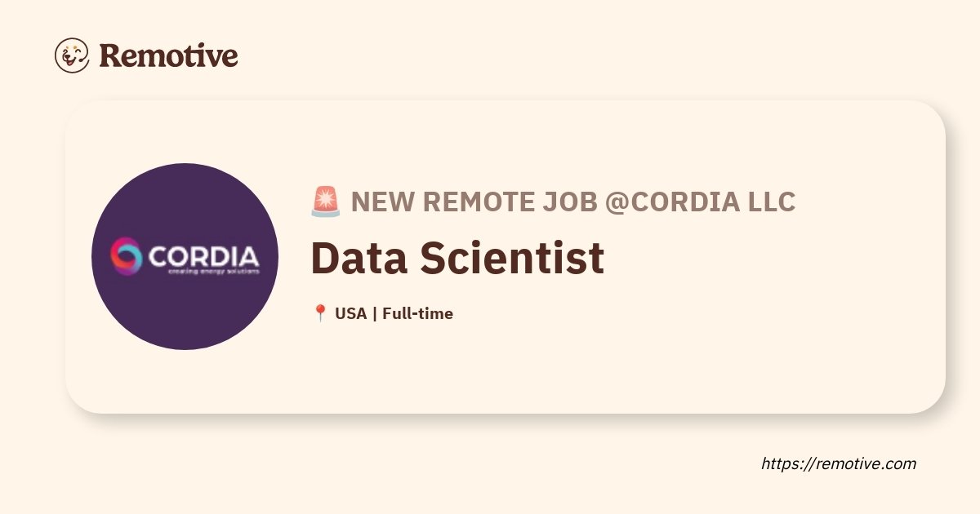Click the purple Cordia company logo circle

[x=185, y=256]
